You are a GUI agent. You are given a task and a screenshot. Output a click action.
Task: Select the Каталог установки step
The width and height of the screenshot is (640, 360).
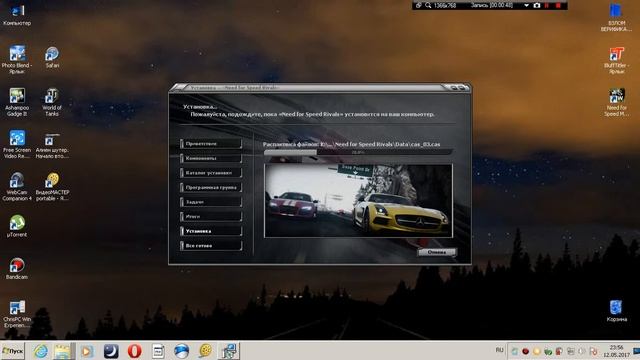pos(211,173)
